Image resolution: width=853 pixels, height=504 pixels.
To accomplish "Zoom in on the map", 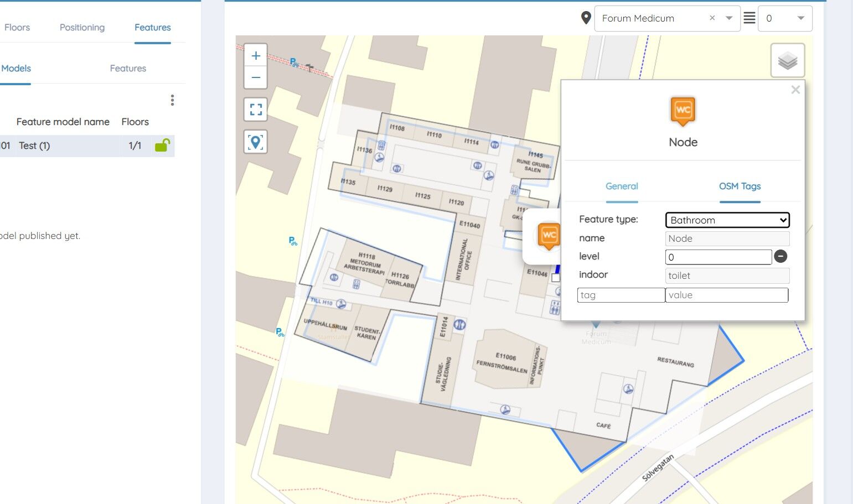I will point(256,55).
